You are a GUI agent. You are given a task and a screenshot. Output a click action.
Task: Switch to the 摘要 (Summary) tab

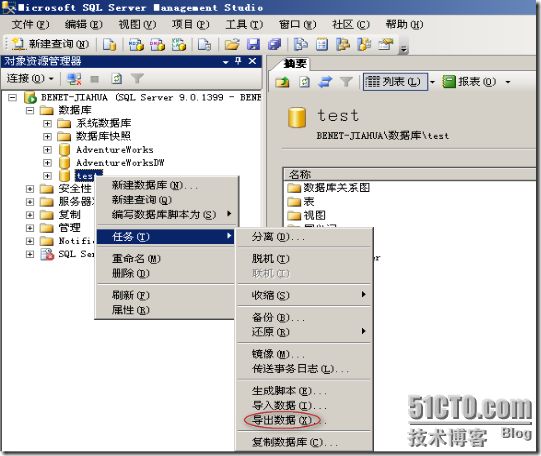tap(294, 64)
